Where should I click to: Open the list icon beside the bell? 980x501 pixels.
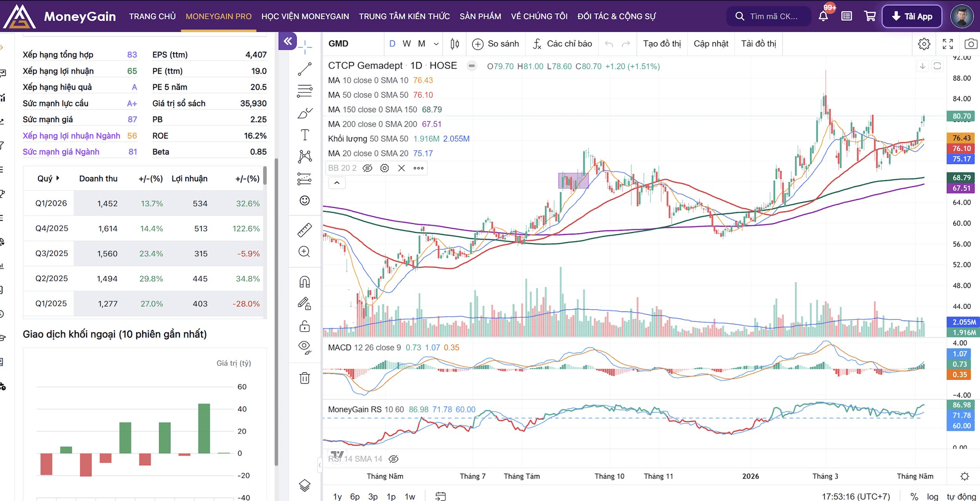[846, 16]
